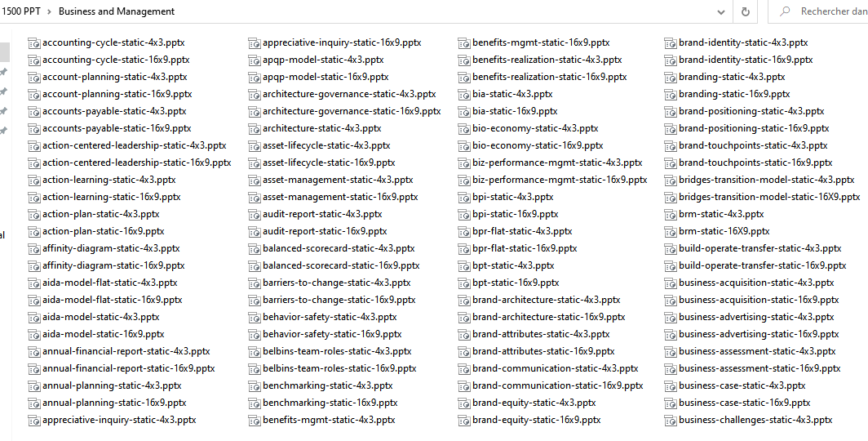Click the balanced-scorecard-static-4x3.pptx file icon

point(254,249)
